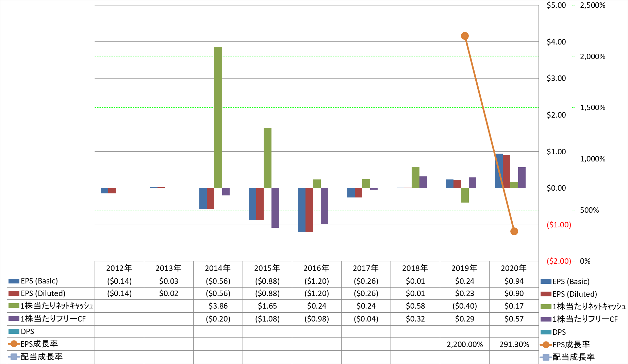Click the 1株当たりネットキャッシュ entry in right legend

tap(583, 307)
